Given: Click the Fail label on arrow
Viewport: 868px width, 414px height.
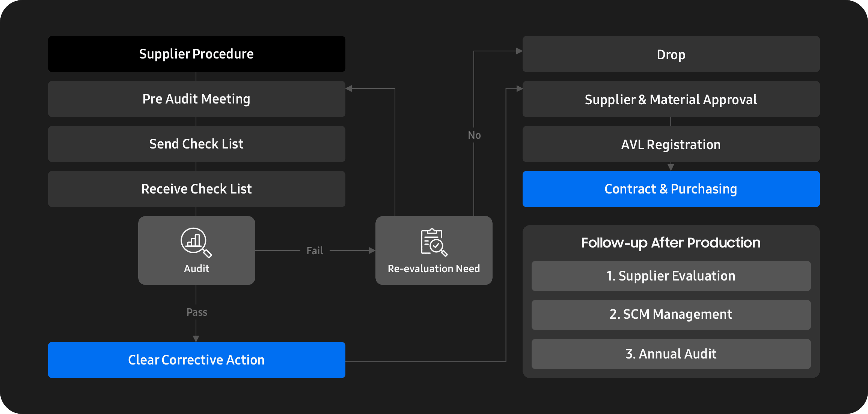Looking at the screenshot, I should coord(315,250).
